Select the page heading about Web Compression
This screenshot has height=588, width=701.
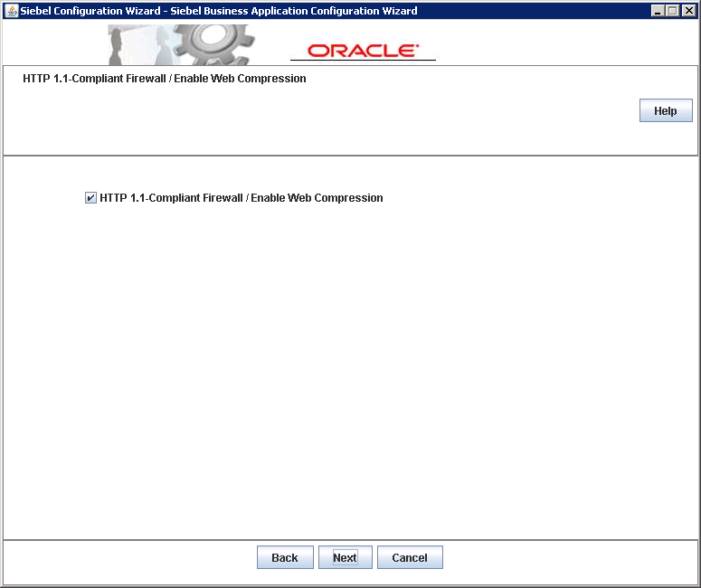coord(165,79)
